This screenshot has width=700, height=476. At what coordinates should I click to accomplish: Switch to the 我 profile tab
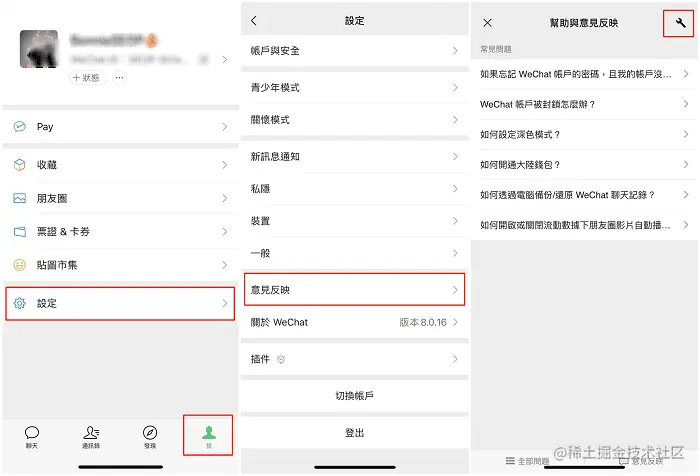(208, 436)
